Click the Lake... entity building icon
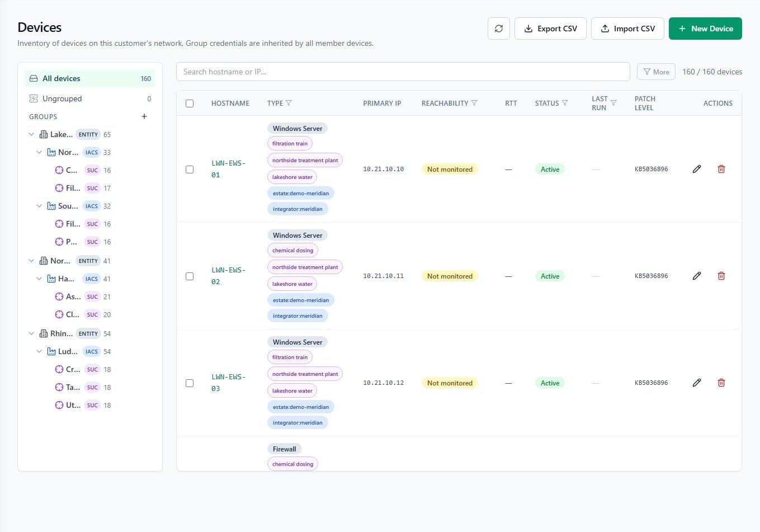 (44, 134)
